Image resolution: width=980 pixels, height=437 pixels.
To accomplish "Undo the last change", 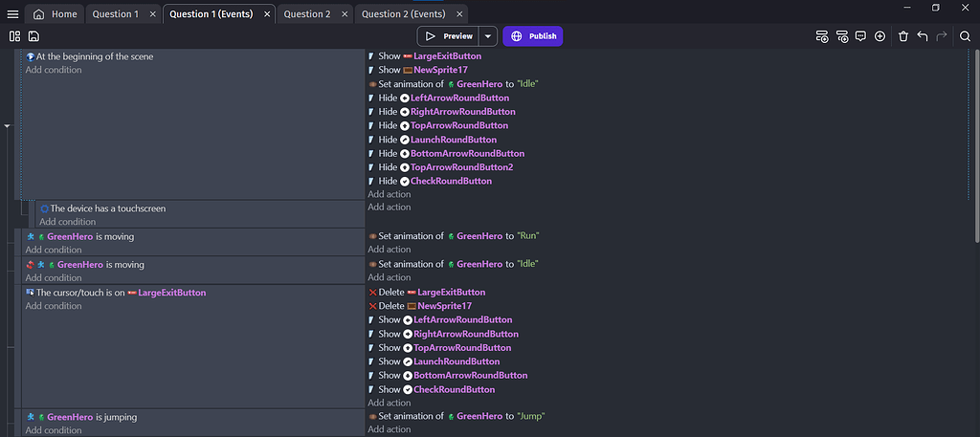I will click(x=923, y=36).
